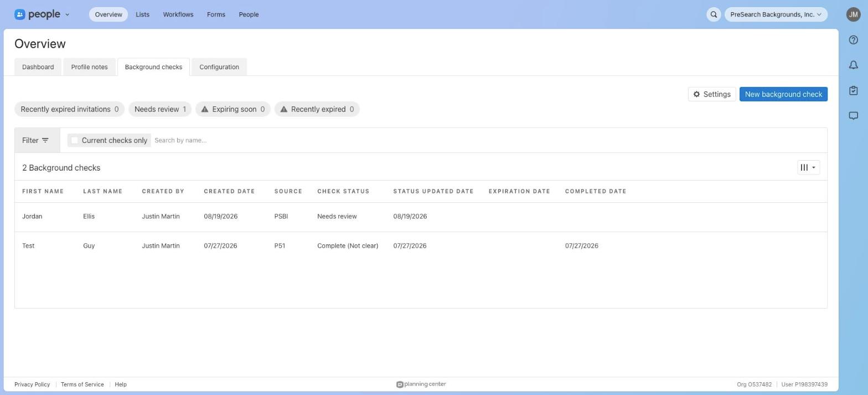
Task: Click New background check button
Action: (x=783, y=94)
